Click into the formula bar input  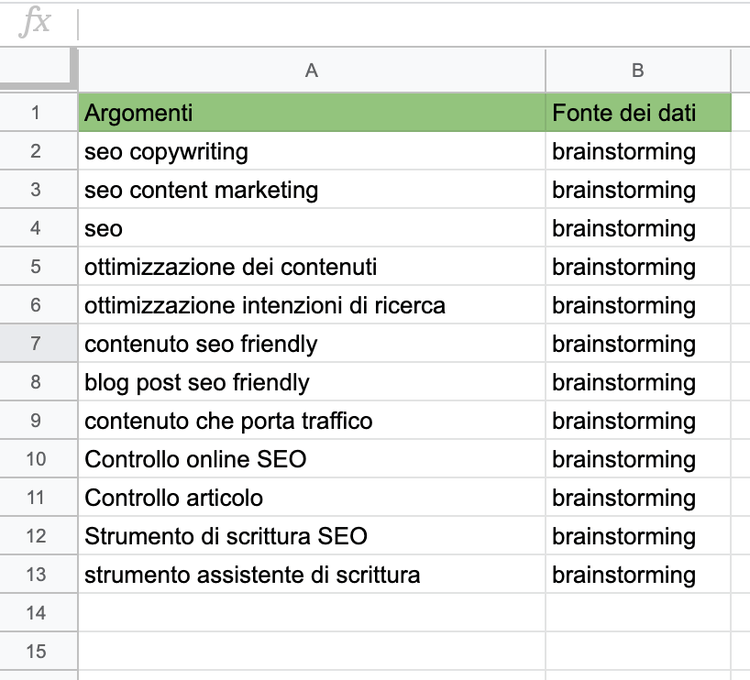tap(414, 24)
